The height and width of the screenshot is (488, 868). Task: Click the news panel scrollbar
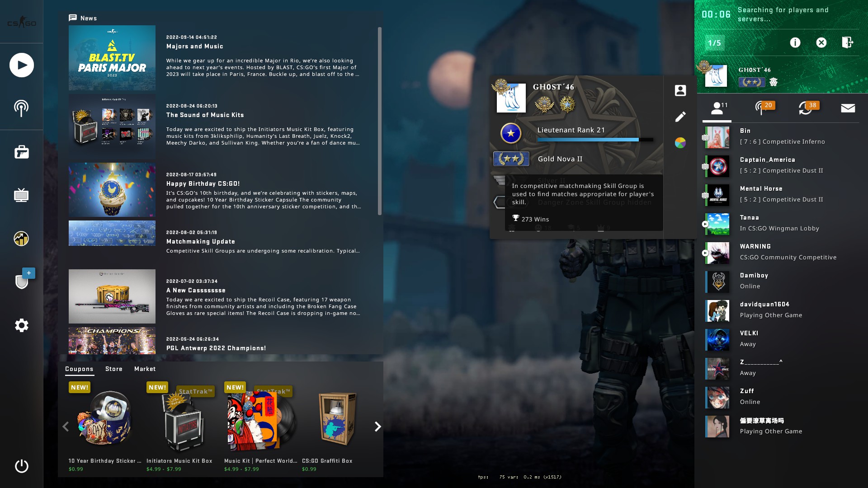pos(380,121)
